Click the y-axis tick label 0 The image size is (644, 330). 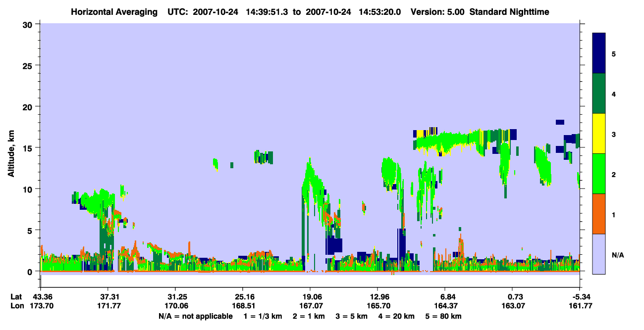[x=31, y=271]
